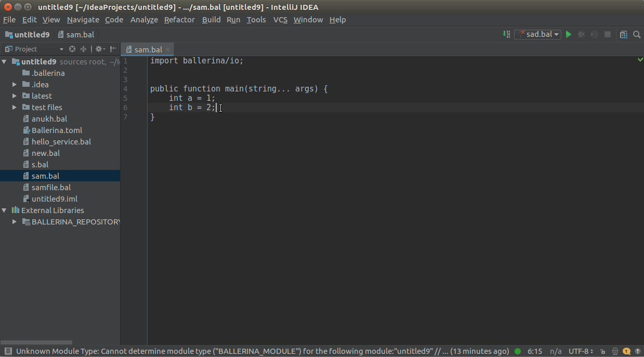The image size is (644, 357).
Task: Click on the 'import ballerina/io;' code line
Action: (x=196, y=61)
